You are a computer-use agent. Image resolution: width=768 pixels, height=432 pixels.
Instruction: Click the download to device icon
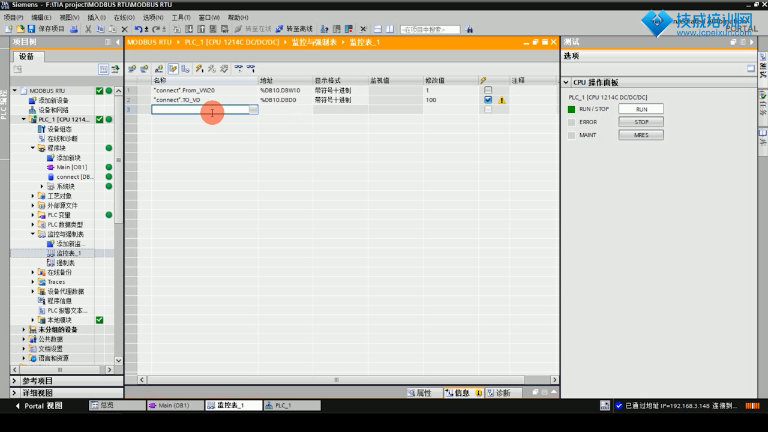click(x=189, y=29)
